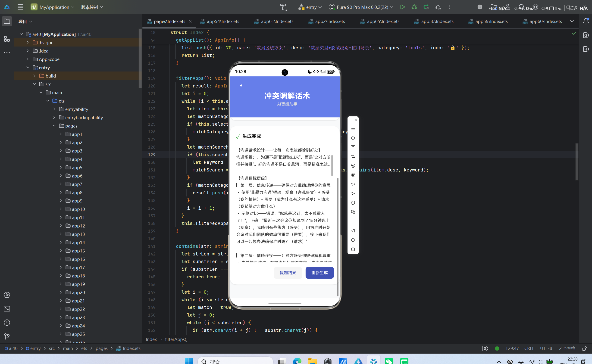Open the 版本控制 dropdown menu
The image size is (592, 364).
(x=92, y=7)
